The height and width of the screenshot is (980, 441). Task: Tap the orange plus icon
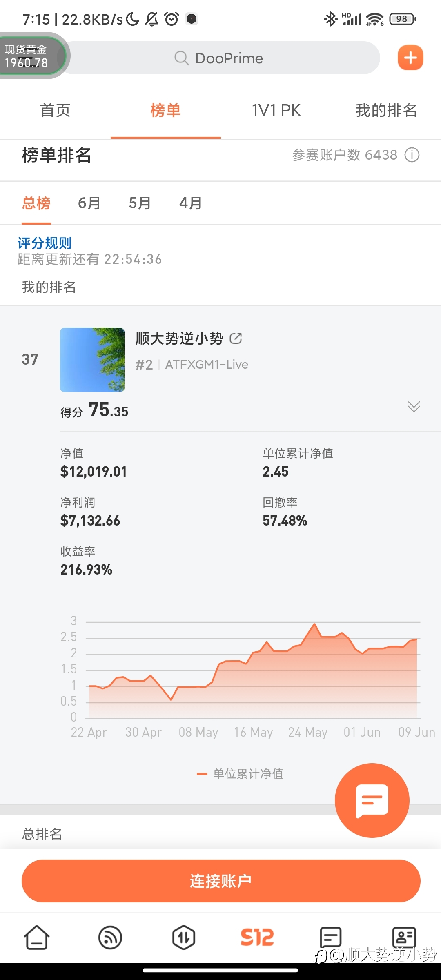pyautogui.click(x=410, y=58)
